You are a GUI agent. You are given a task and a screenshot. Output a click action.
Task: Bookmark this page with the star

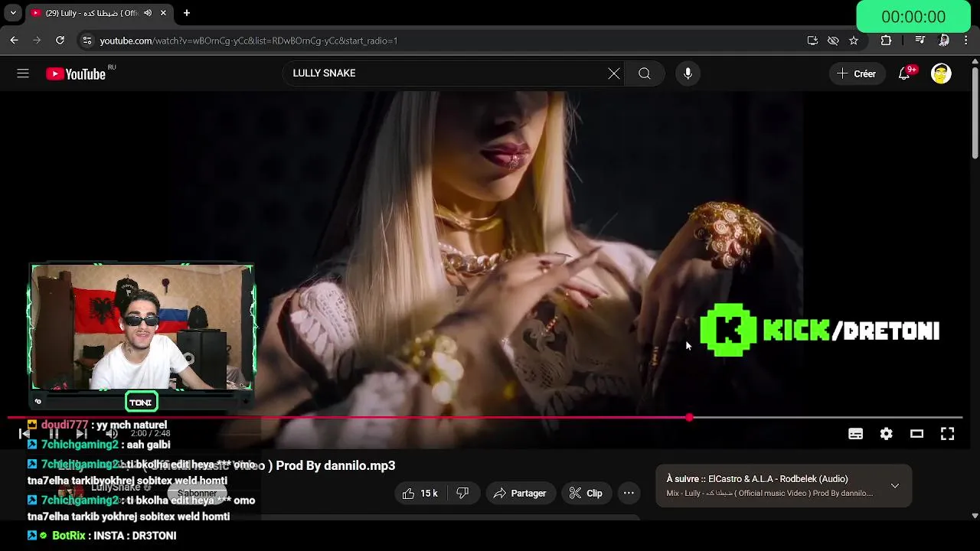(x=854, y=41)
